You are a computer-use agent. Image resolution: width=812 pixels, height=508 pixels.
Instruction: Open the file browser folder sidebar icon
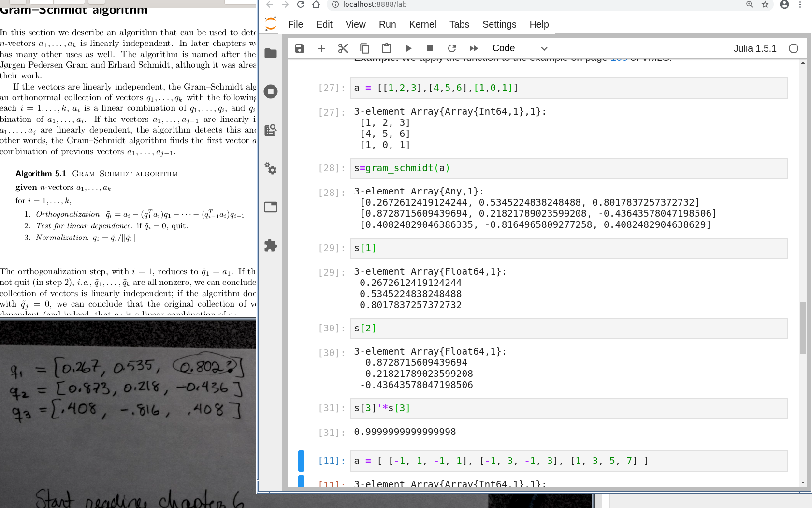pyautogui.click(x=271, y=53)
